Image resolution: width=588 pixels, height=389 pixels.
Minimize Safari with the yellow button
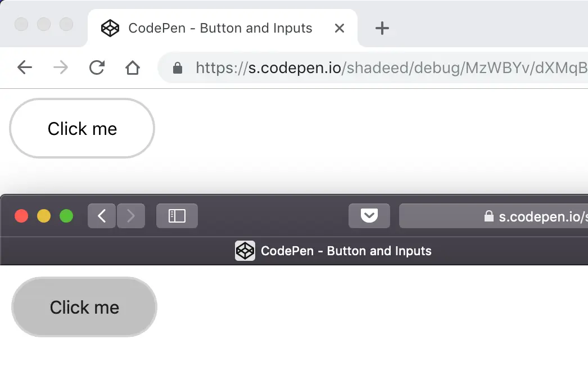44,216
